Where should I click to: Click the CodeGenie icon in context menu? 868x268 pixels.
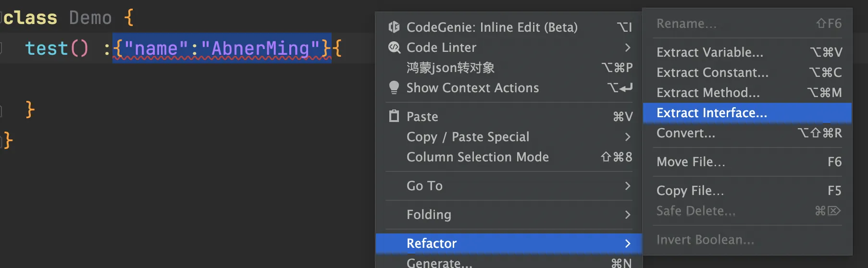tap(394, 27)
